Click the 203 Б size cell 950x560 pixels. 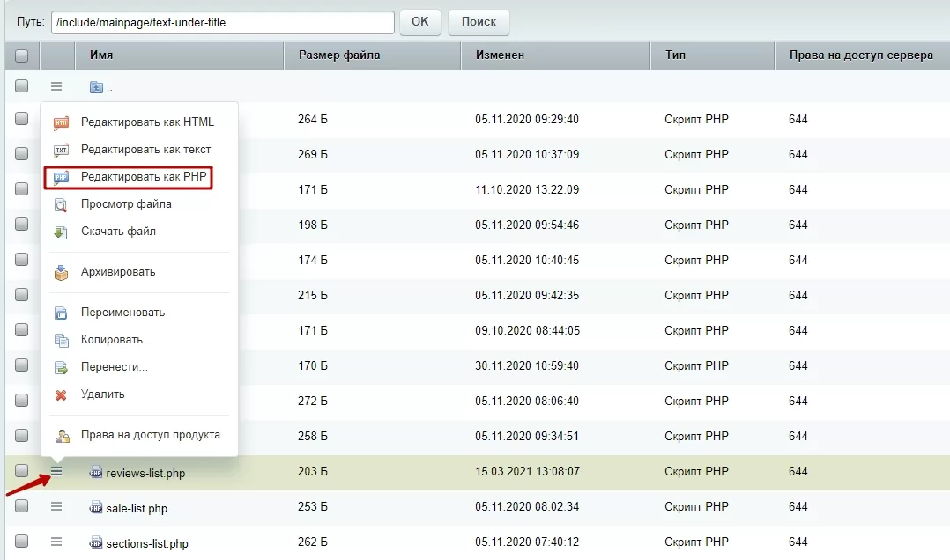click(313, 472)
